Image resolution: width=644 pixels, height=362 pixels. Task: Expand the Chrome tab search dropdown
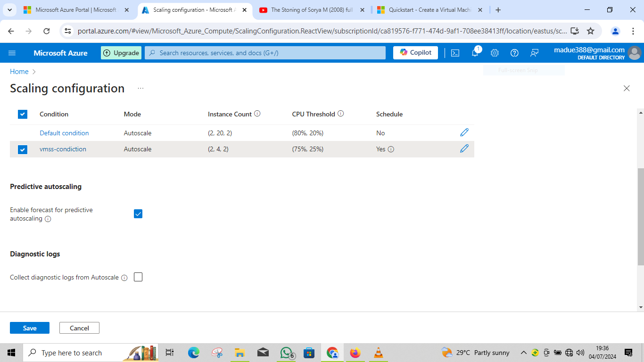point(9,10)
